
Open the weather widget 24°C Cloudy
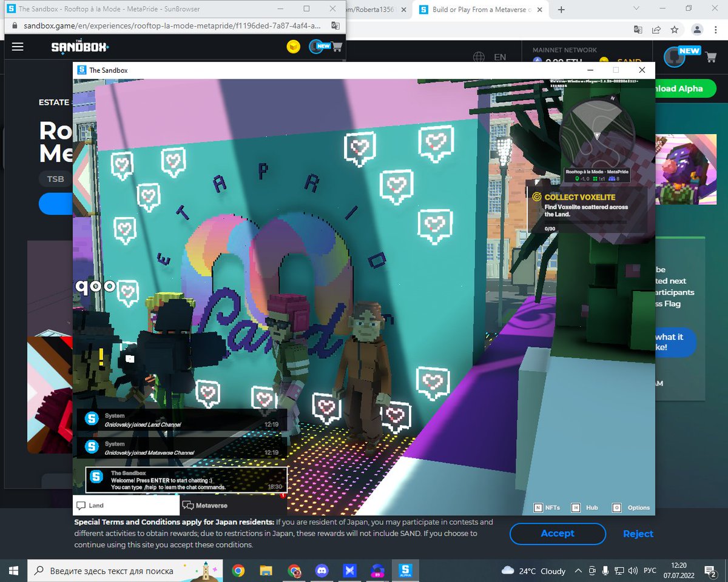coord(534,571)
